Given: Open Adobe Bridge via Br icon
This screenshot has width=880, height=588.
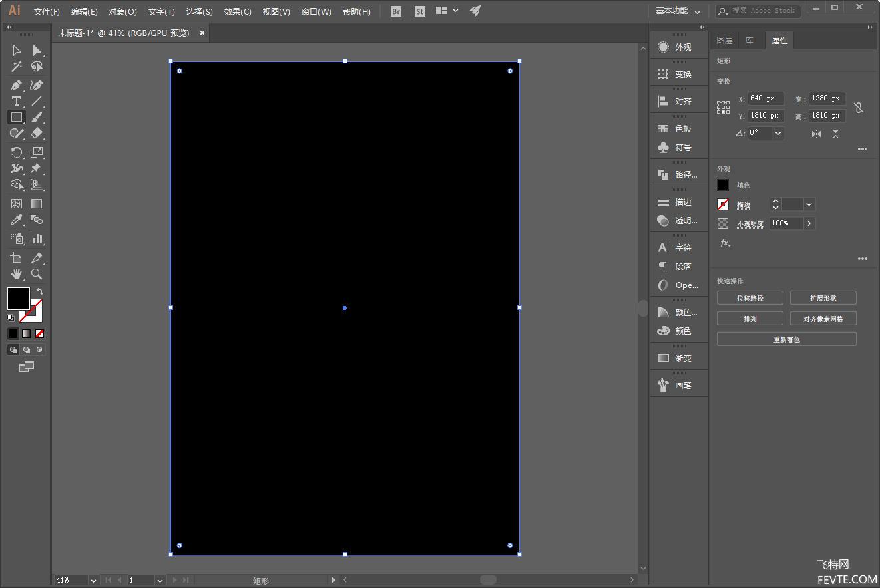Looking at the screenshot, I should click(396, 11).
